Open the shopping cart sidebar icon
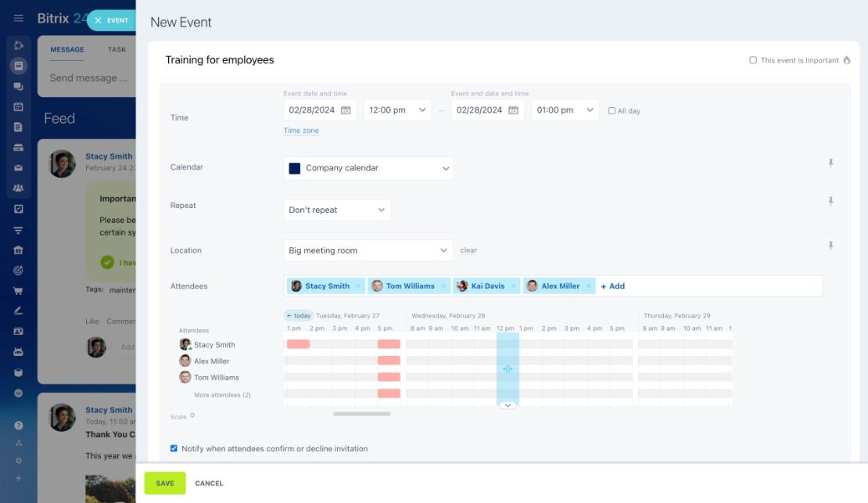Viewport: 868px width, 503px height. point(18,290)
